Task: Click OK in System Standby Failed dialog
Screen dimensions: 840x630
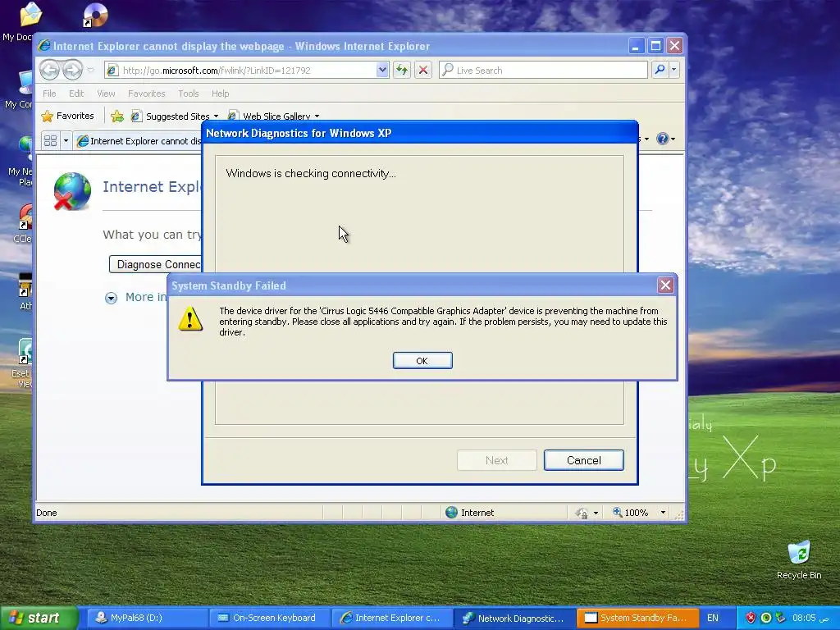Action: (x=422, y=361)
